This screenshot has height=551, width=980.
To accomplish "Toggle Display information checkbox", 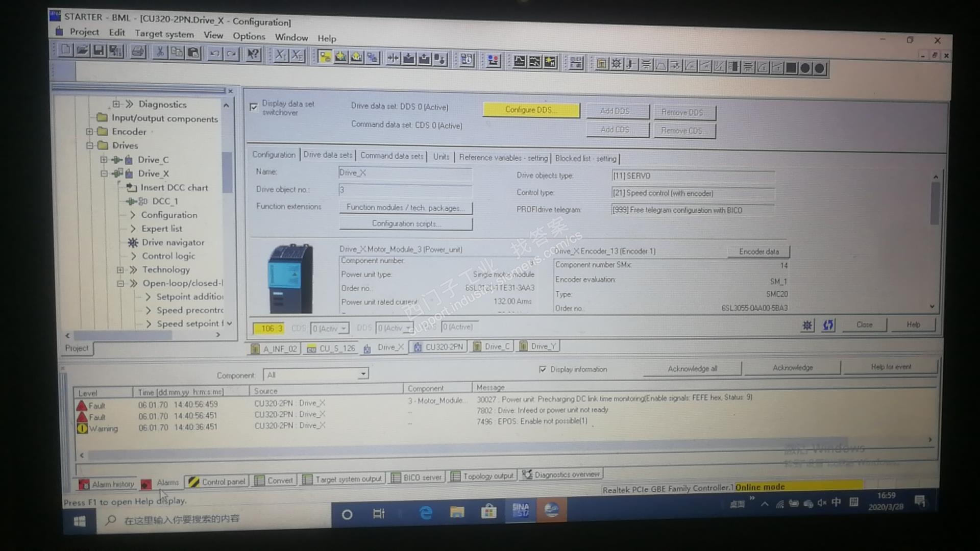I will (543, 369).
